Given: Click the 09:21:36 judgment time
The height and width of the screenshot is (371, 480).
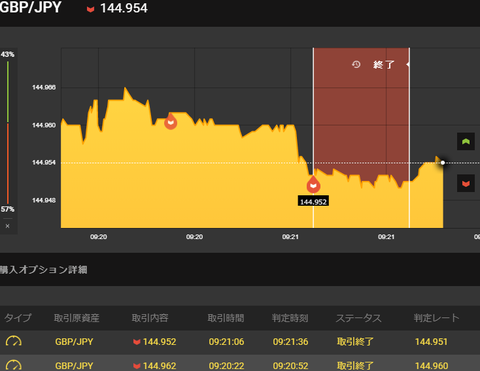Looking at the screenshot, I should (x=290, y=342).
